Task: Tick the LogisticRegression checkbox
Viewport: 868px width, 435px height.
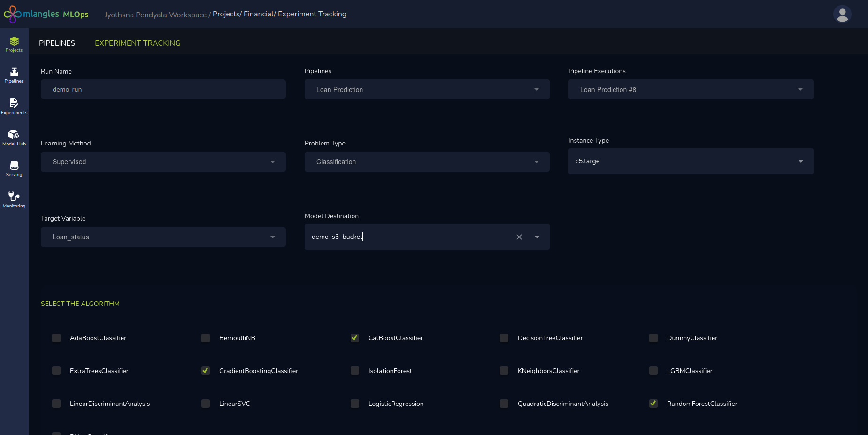Action: pyautogui.click(x=355, y=404)
